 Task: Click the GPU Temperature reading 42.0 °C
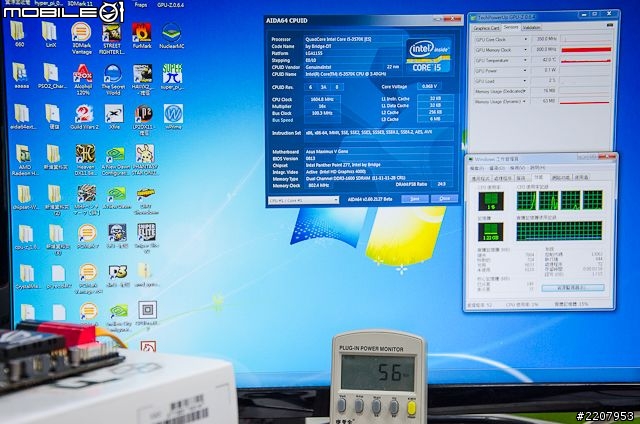547,60
